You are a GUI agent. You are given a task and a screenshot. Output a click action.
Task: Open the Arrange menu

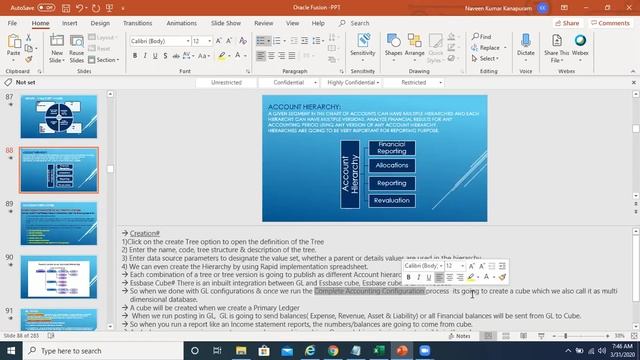coord(414,48)
